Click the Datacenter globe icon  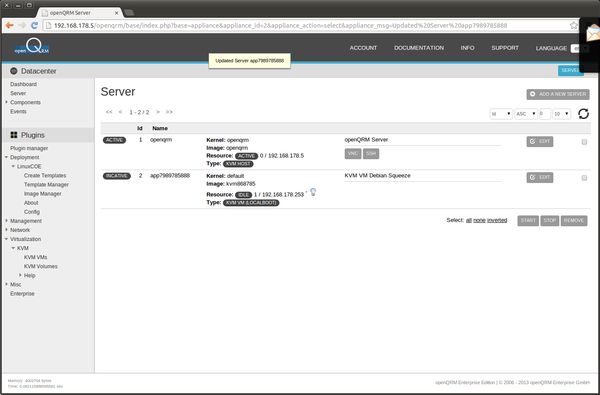click(x=14, y=71)
